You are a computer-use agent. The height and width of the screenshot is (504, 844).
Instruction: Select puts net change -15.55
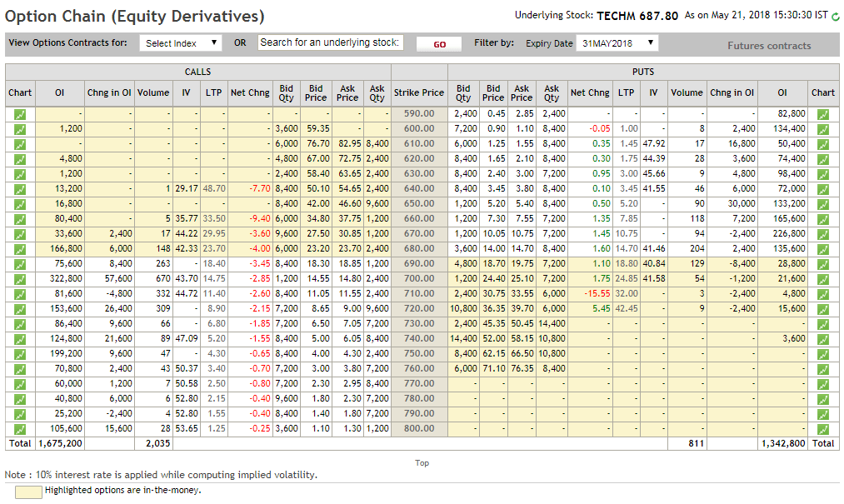click(597, 293)
